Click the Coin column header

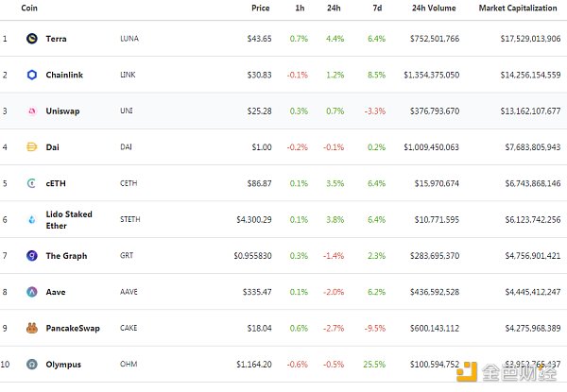pyautogui.click(x=29, y=9)
